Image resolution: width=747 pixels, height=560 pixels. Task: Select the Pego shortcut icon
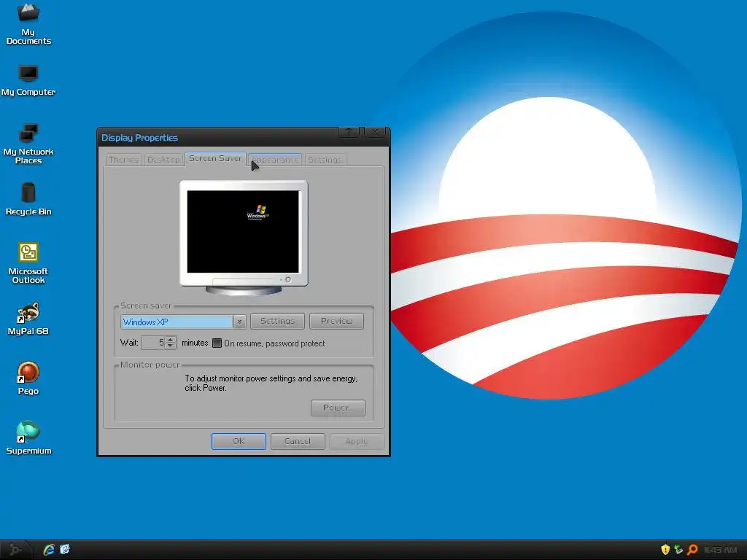(x=28, y=378)
